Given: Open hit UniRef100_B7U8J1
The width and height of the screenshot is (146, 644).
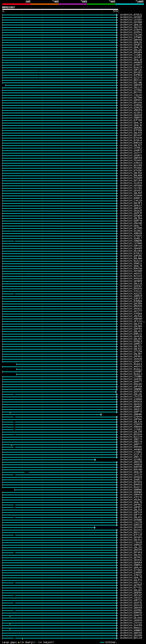Looking at the screenshot, I should pyautogui.click(x=131, y=15).
